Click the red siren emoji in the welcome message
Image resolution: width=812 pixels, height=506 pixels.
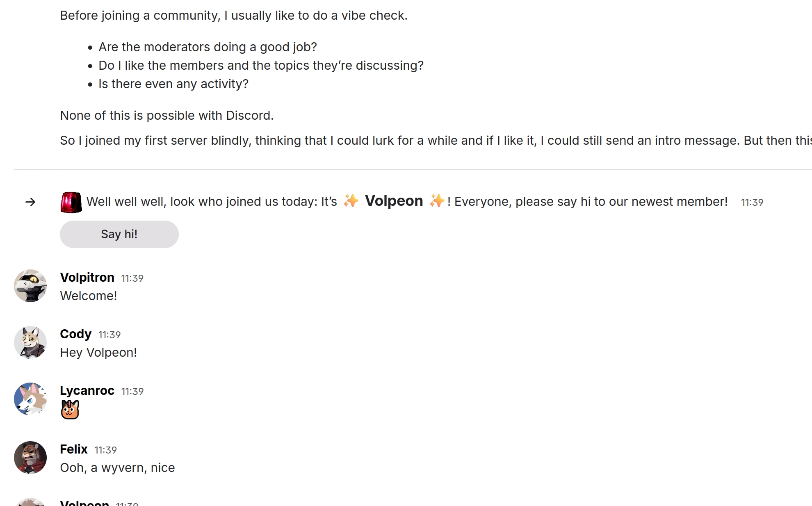[x=71, y=201]
